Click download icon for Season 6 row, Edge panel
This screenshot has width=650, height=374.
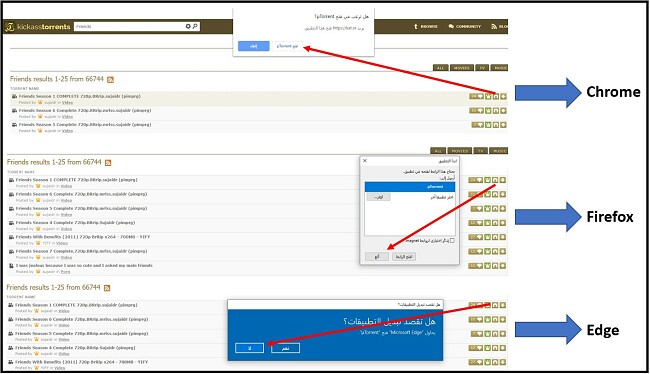click(502, 320)
